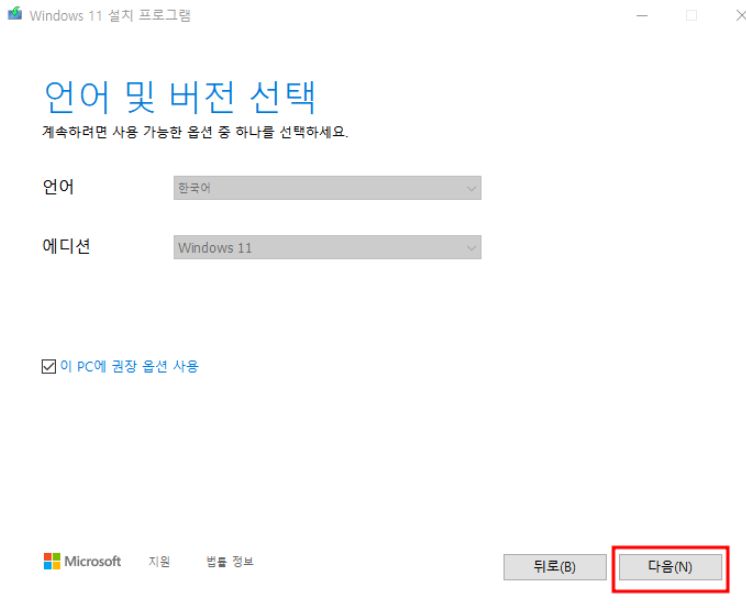Click the '언어 및 버전 선택' heading
Image resolution: width=746 pixels, height=608 pixels.
[179, 98]
